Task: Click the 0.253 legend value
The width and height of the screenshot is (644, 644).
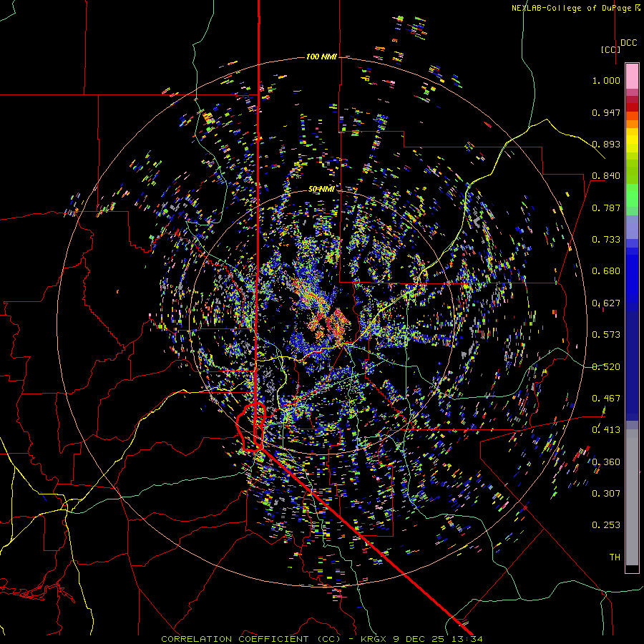Action: pos(606,525)
